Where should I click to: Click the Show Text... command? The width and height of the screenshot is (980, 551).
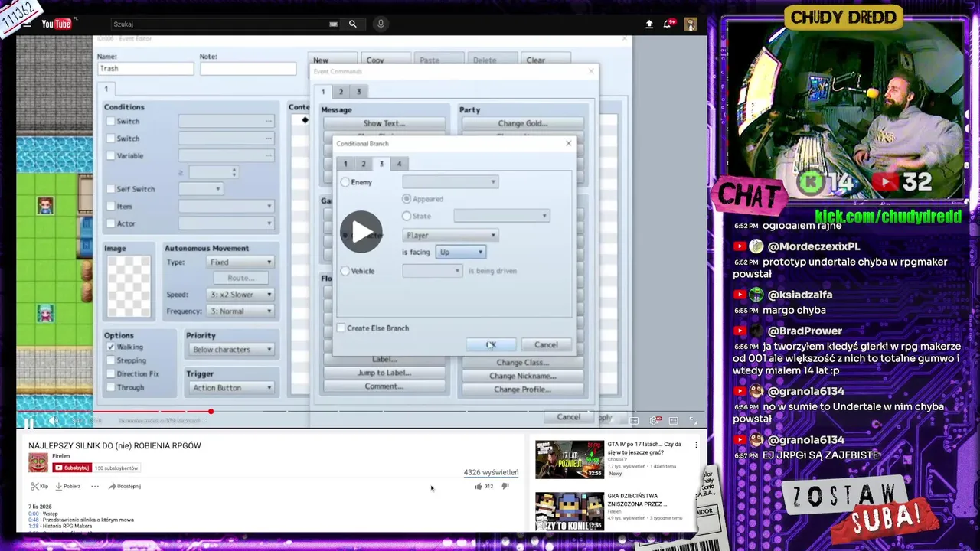pos(384,123)
